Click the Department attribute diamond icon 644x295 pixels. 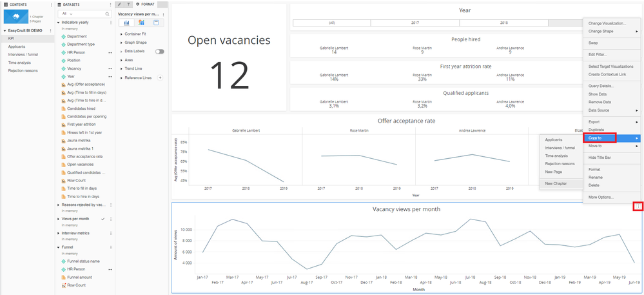(x=63, y=36)
